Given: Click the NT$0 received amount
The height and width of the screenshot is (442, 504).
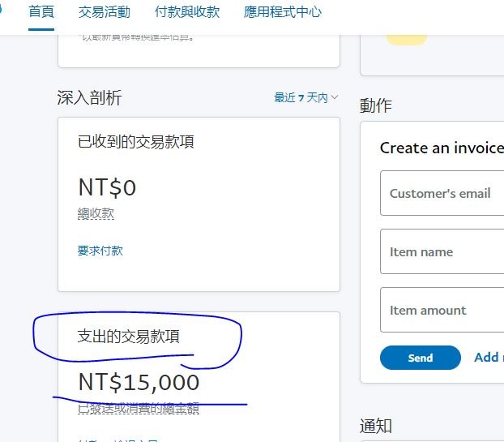Looking at the screenshot, I should (x=107, y=187).
